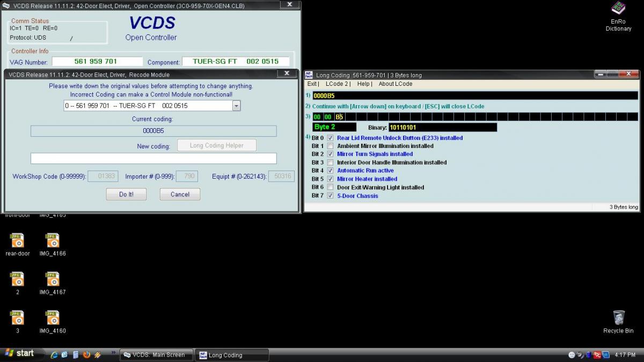Open the Long Coding Helper
The width and height of the screenshot is (644, 362).
tap(216, 145)
